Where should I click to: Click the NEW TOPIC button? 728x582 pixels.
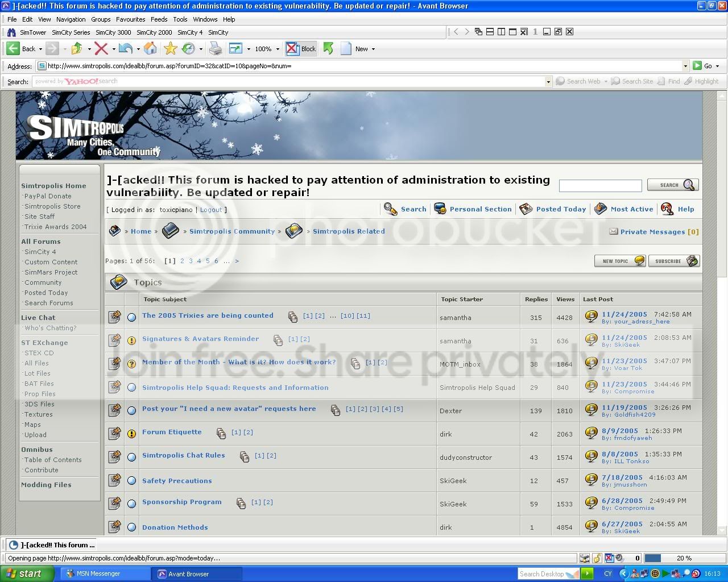620,261
